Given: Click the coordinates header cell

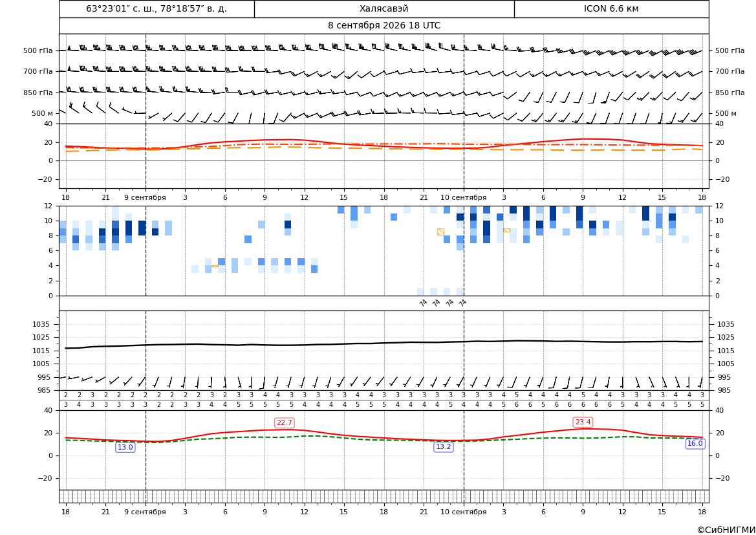Looking at the screenshot, I should tap(157, 8).
